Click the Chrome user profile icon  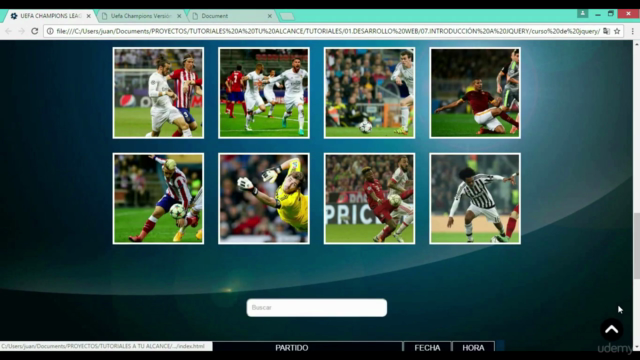(x=582, y=13)
